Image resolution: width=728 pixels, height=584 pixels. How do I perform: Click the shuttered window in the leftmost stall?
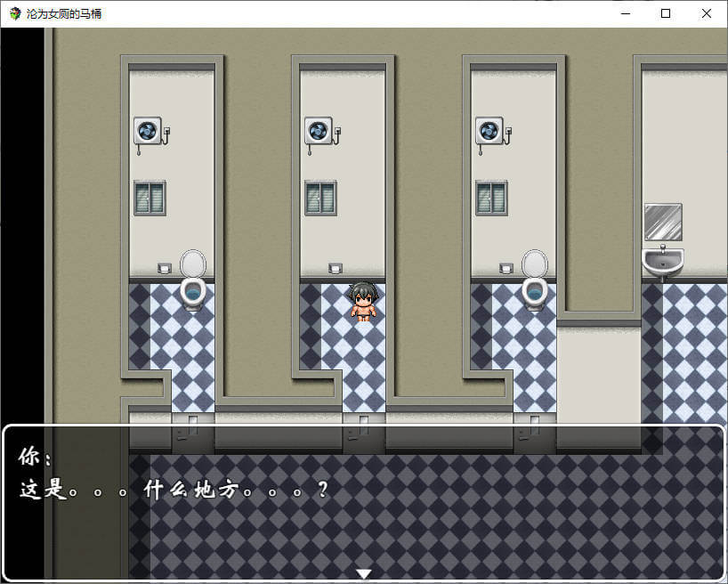pyautogui.click(x=150, y=198)
